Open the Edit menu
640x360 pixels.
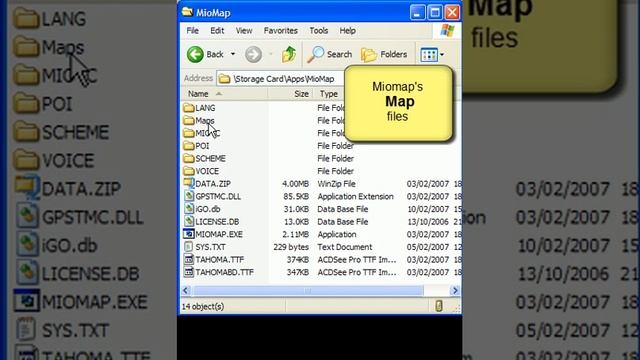(x=217, y=31)
